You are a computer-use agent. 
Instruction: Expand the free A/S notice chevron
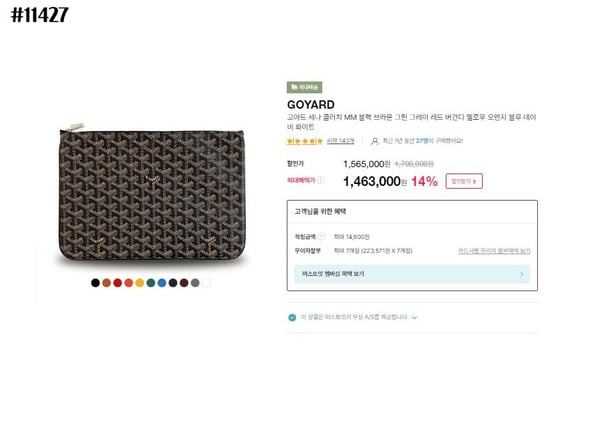click(414, 317)
